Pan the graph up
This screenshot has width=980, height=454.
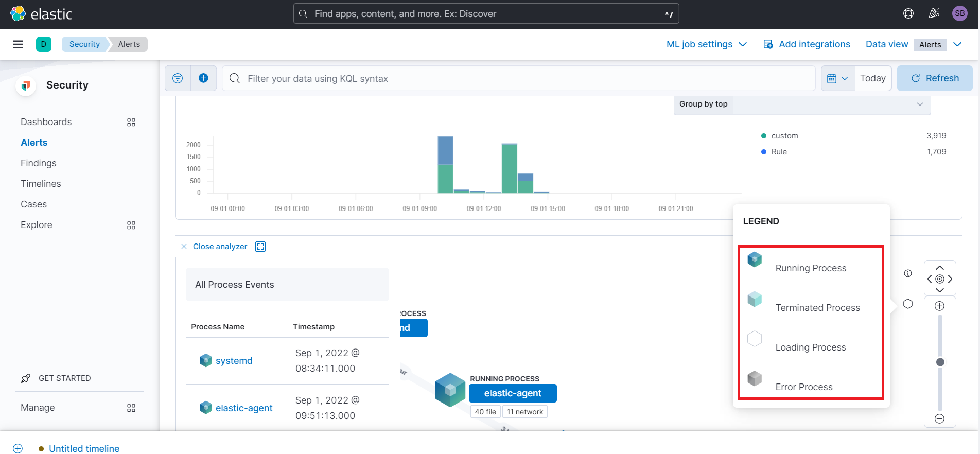coord(940,268)
